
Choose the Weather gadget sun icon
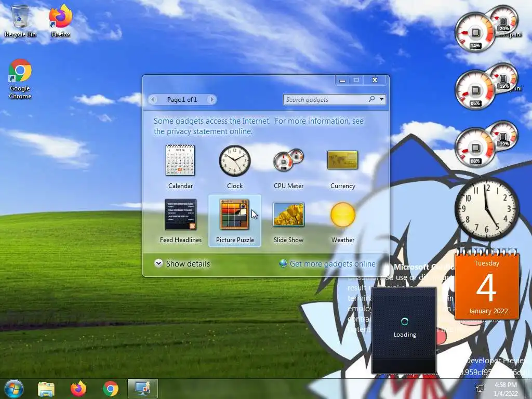click(343, 215)
